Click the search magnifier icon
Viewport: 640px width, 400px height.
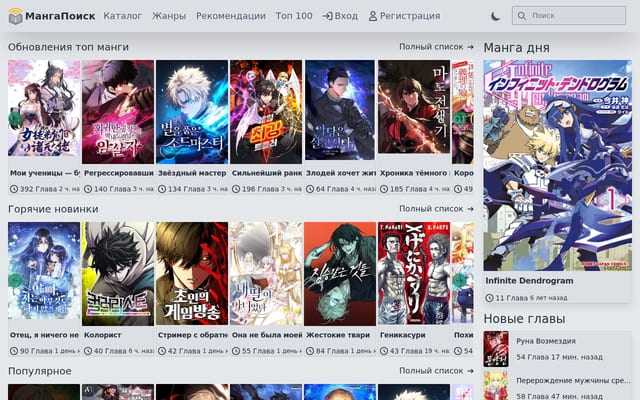pos(522,16)
